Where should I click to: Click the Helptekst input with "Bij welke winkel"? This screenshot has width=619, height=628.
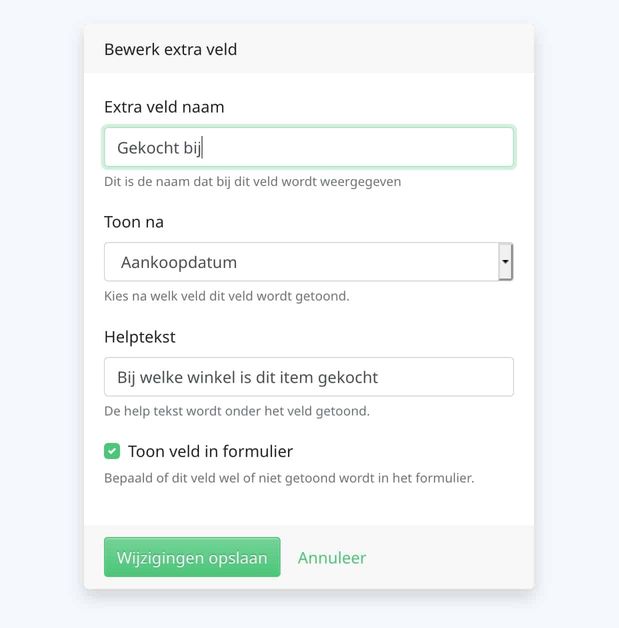coord(308,377)
